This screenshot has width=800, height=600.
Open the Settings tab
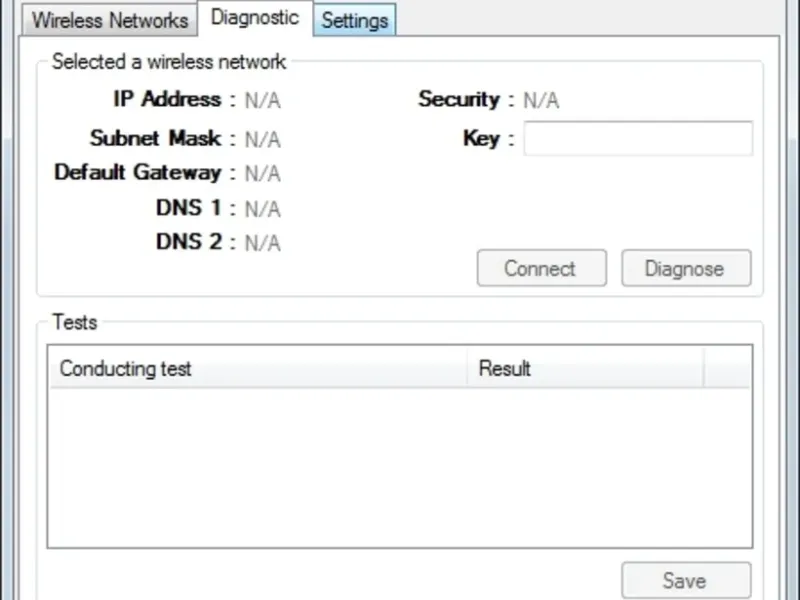355,20
